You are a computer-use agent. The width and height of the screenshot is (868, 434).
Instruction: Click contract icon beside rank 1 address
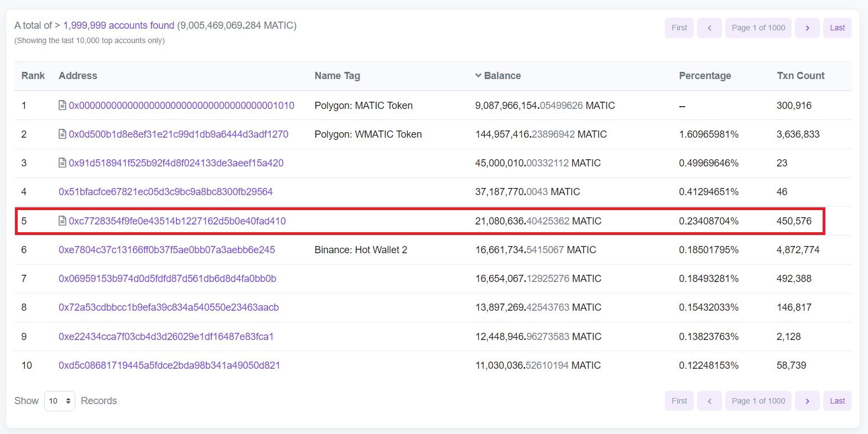[63, 105]
